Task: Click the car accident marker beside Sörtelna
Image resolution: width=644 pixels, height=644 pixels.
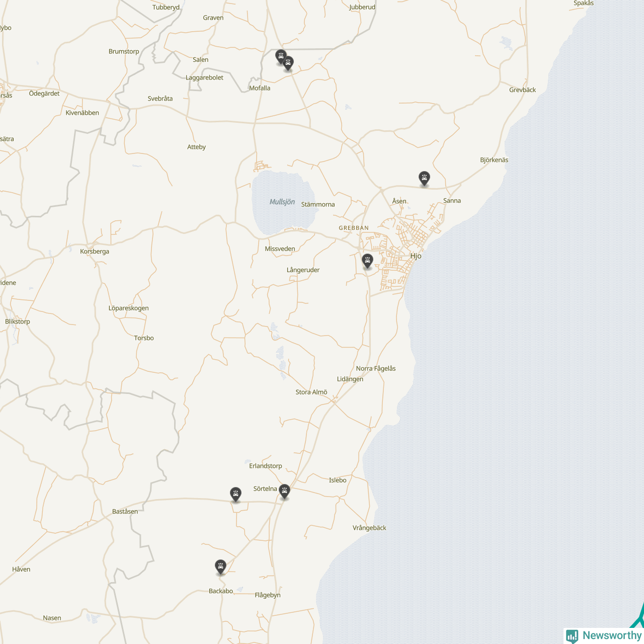Action: tap(284, 491)
